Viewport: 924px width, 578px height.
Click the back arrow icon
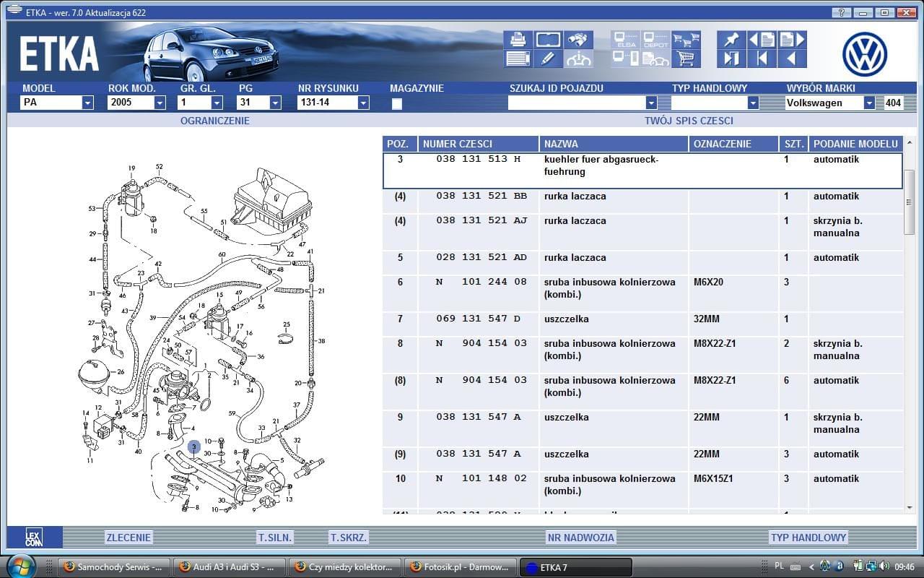792,59
